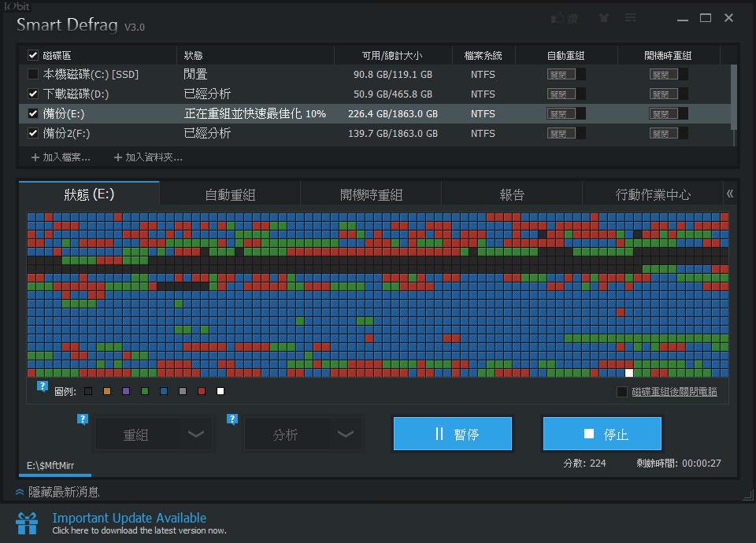The width and height of the screenshot is (756, 543).
Task: Click the 閒置 status for drive C:
Action: [x=195, y=74]
